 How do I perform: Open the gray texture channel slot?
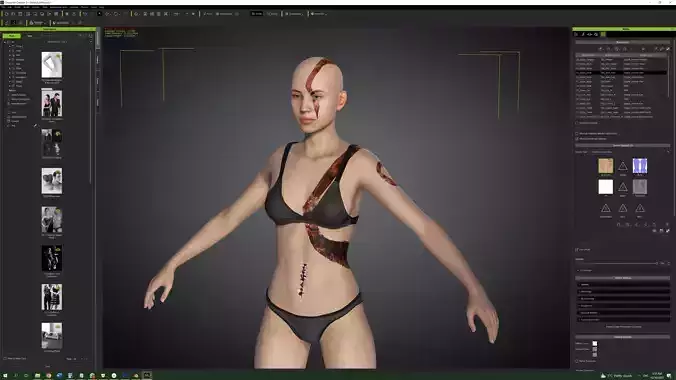(640, 187)
